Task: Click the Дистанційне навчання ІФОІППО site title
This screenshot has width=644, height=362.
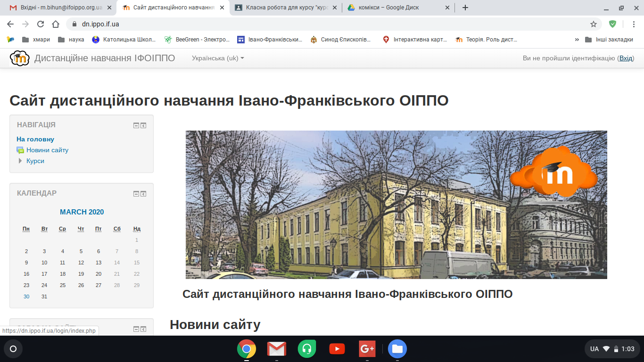Action: [105, 58]
